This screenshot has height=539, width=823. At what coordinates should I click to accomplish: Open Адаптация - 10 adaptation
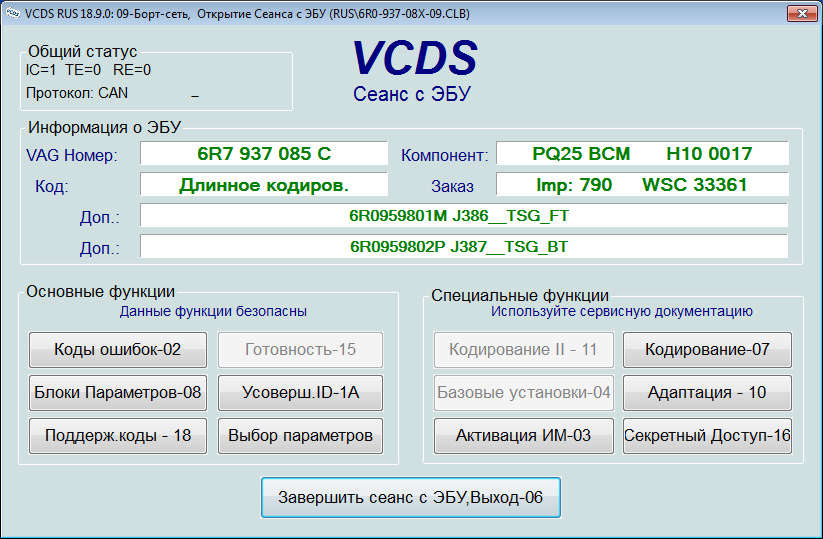coord(707,393)
